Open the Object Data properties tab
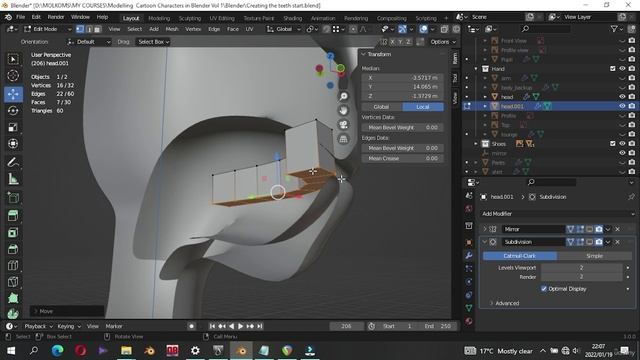Screen dimensions: 640x360 pyautogui.click(x=469, y=308)
